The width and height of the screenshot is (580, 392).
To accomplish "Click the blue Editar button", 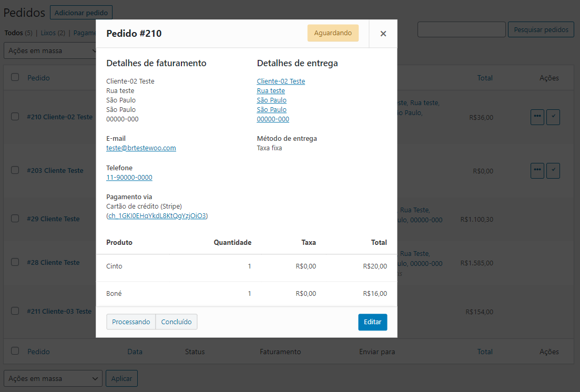I will pos(372,322).
